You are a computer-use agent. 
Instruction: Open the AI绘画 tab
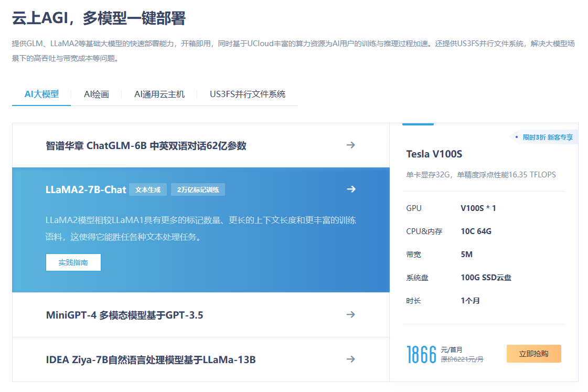(97, 94)
